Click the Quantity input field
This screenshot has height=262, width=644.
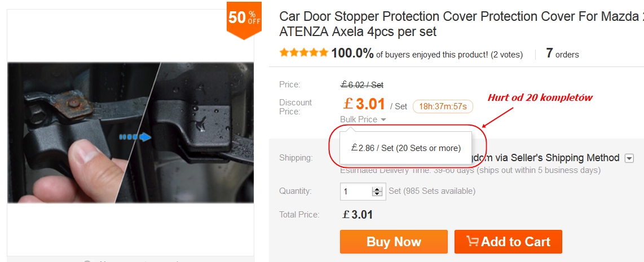point(355,192)
